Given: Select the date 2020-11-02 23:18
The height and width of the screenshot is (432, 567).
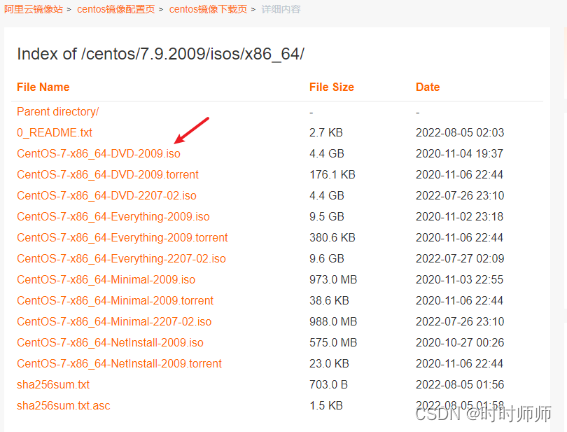Looking at the screenshot, I should pyautogui.click(x=459, y=217).
